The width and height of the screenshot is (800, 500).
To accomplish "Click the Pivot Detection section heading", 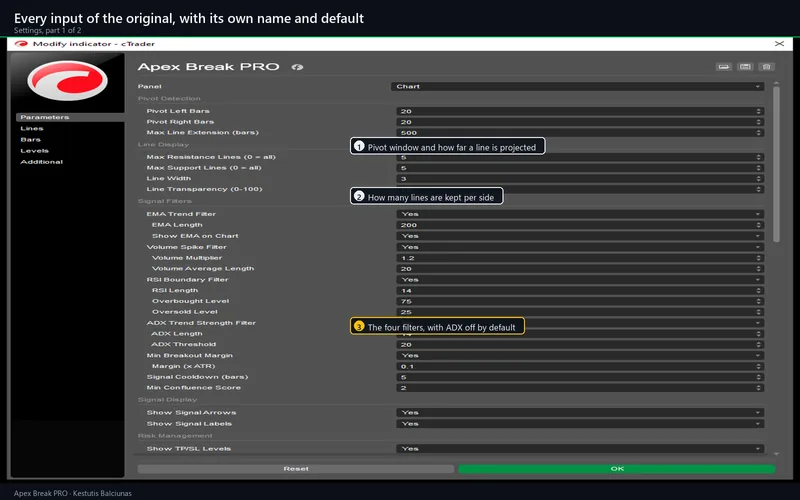I will 169,99.
